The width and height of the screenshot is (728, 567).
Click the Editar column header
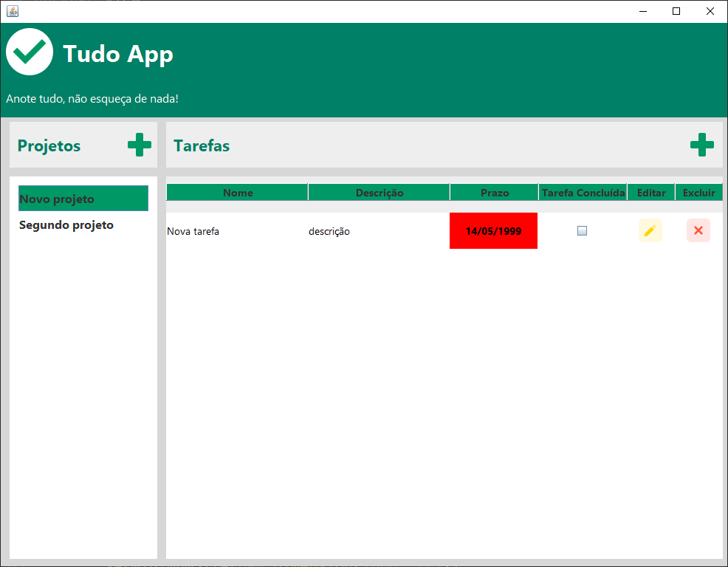tap(650, 192)
